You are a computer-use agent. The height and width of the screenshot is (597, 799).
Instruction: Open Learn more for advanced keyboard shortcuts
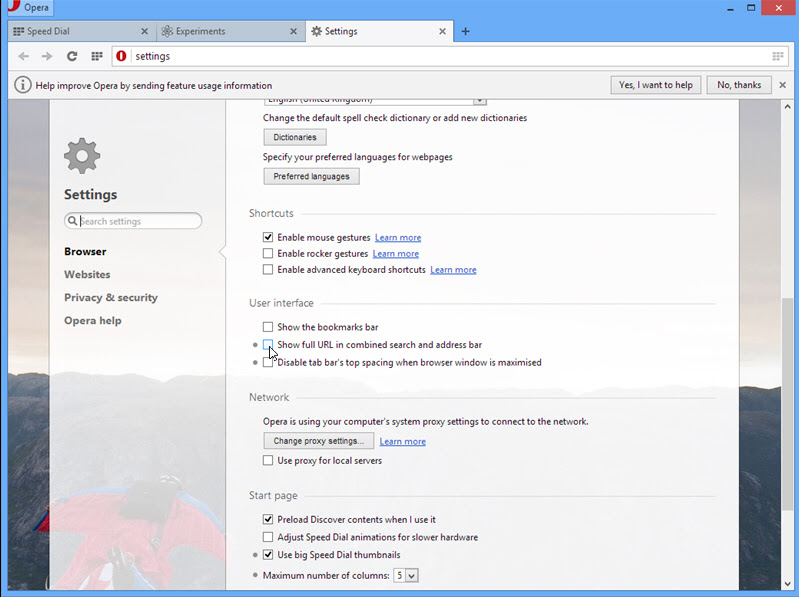click(453, 270)
